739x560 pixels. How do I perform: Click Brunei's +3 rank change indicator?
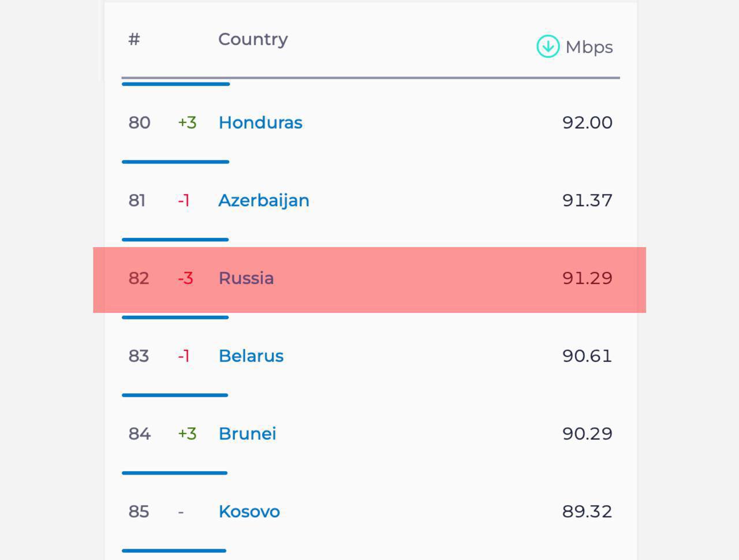click(x=187, y=434)
